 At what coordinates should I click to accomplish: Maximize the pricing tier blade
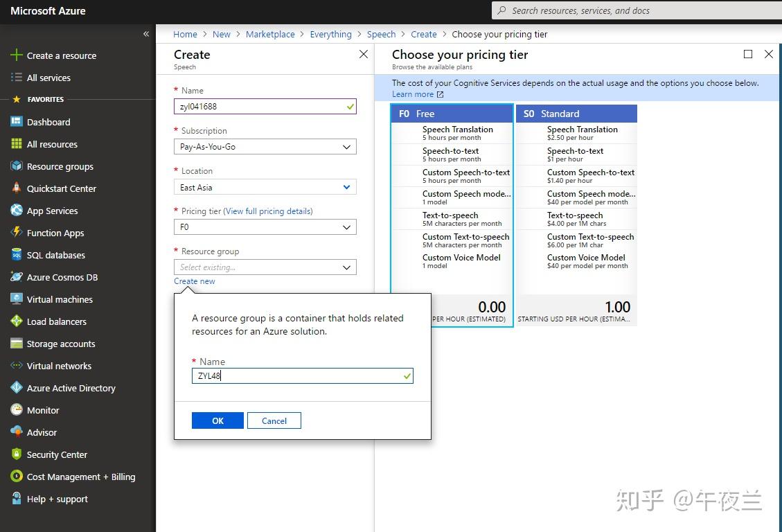(x=747, y=54)
